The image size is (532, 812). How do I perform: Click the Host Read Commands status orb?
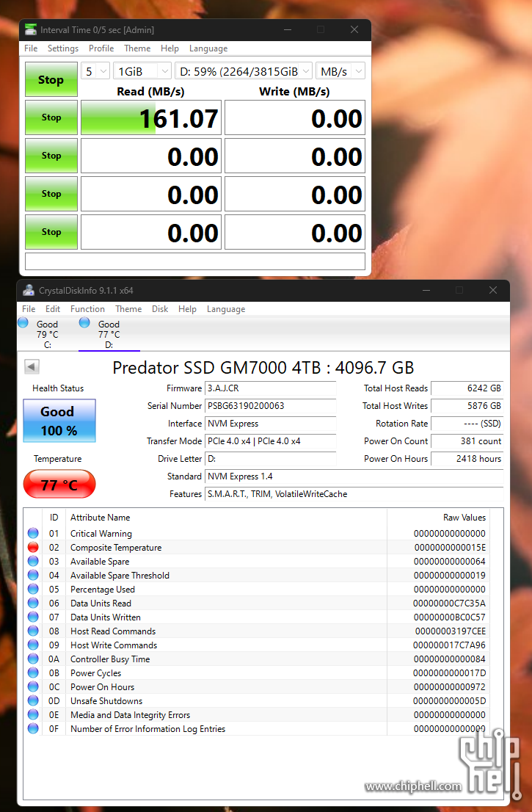(33, 631)
